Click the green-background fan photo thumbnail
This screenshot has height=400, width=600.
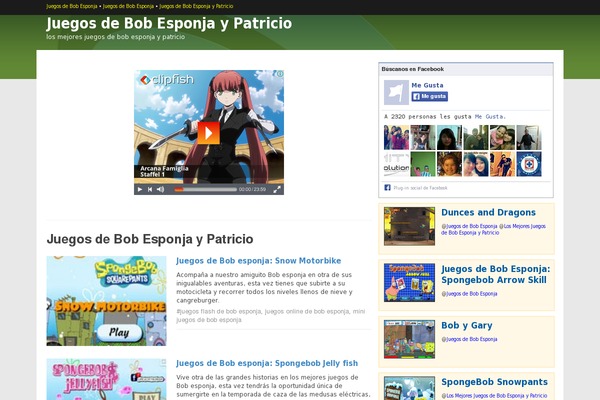coord(423,164)
